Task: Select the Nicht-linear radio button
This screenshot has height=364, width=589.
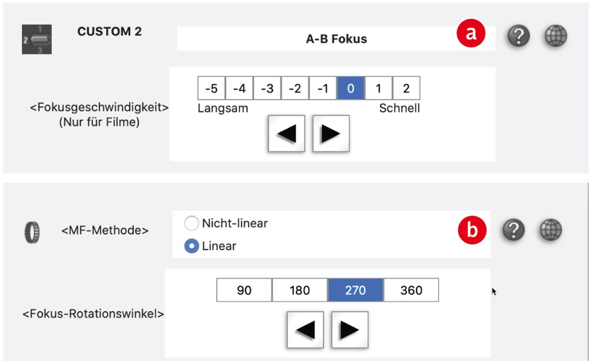Action: [191, 224]
